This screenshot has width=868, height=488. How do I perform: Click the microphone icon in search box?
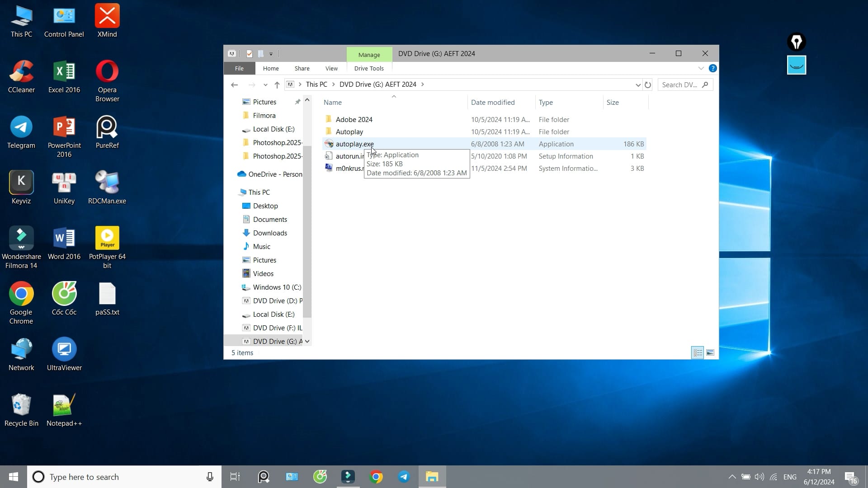[x=210, y=477]
